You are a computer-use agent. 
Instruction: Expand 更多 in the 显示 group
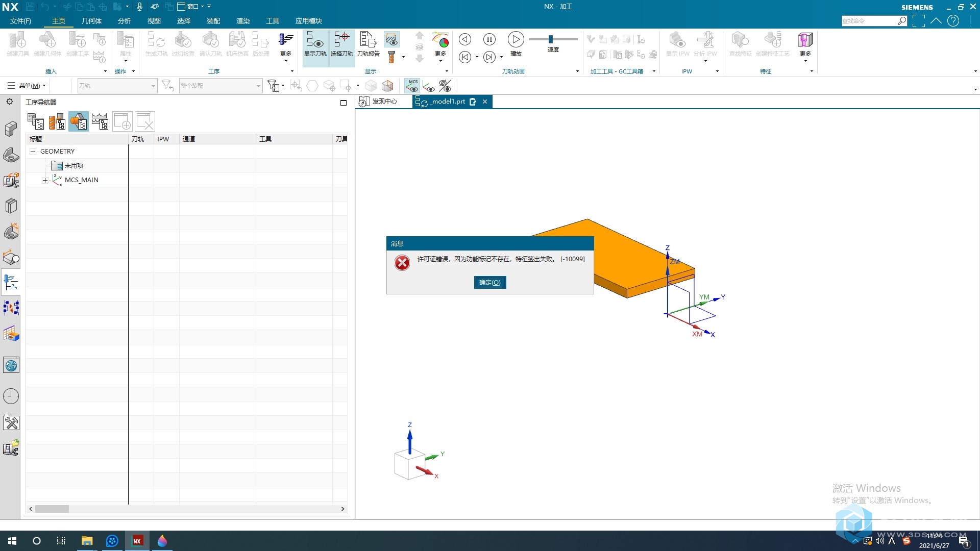(440, 46)
